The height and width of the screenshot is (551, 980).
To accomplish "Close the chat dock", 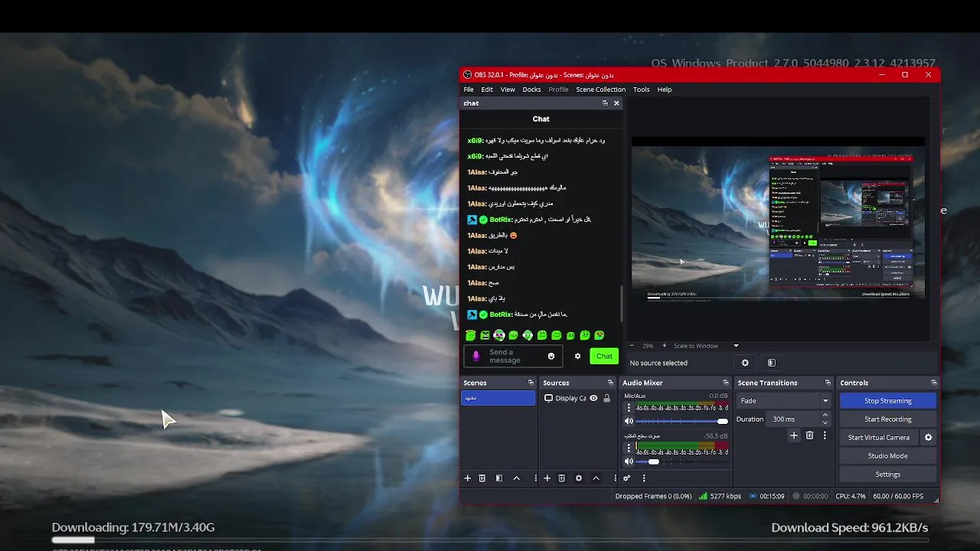I will (616, 103).
